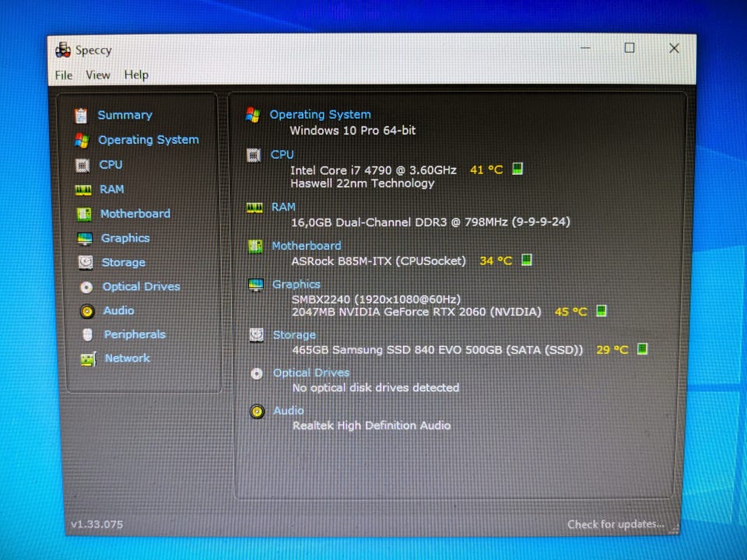Click the RAM stick icon in sidebar
Viewport: 747px width, 560px height.
click(83, 190)
